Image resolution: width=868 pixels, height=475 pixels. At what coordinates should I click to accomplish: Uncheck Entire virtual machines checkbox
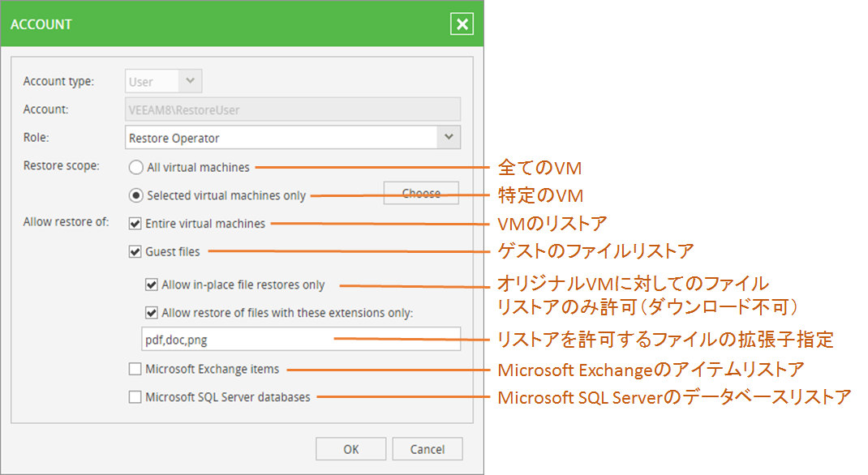click(x=135, y=224)
